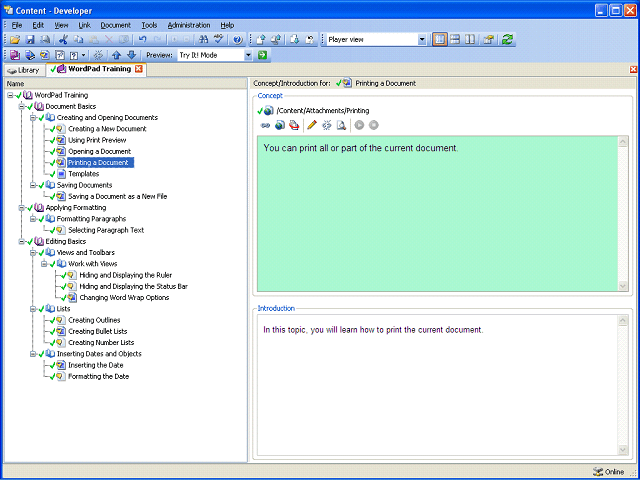640x480 pixels.
Task: Click the Name column header
Action: tap(126, 84)
